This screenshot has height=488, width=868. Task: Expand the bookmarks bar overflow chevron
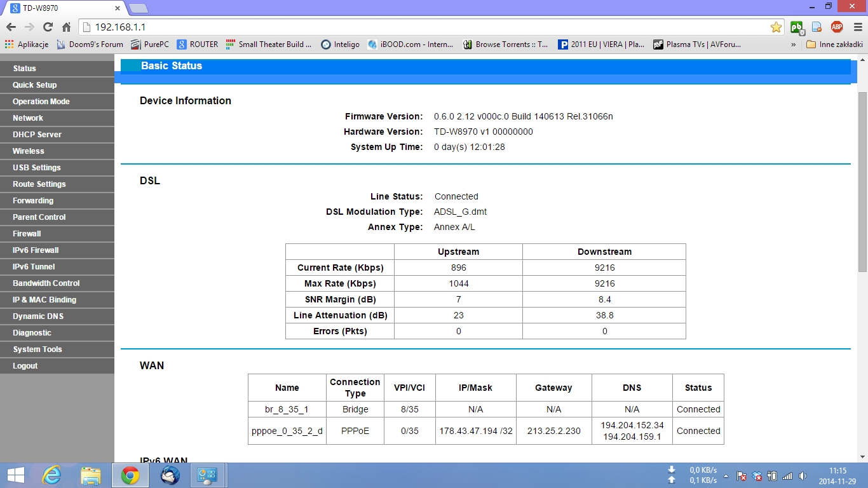(793, 44)
